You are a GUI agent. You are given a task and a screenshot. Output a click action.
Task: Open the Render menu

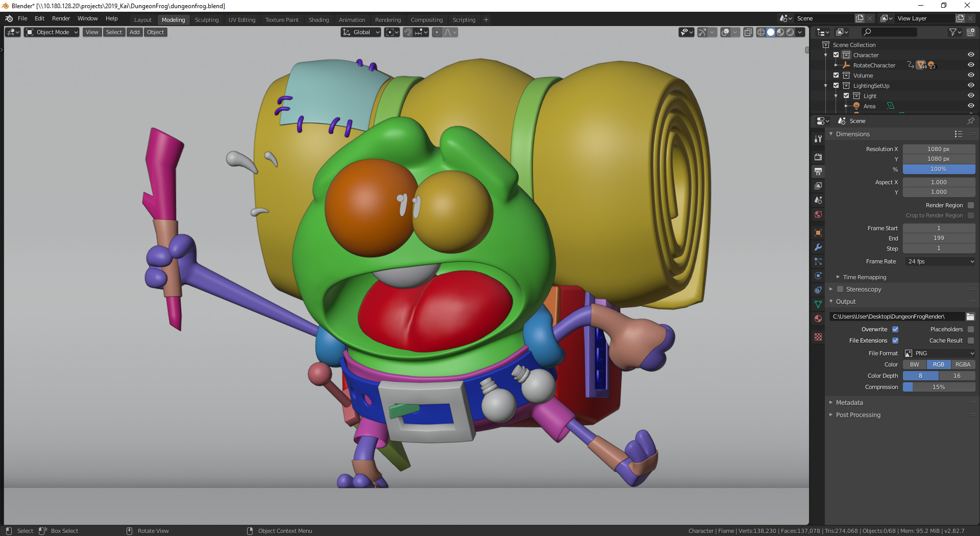pyautogui.click(x=61, y=18)
